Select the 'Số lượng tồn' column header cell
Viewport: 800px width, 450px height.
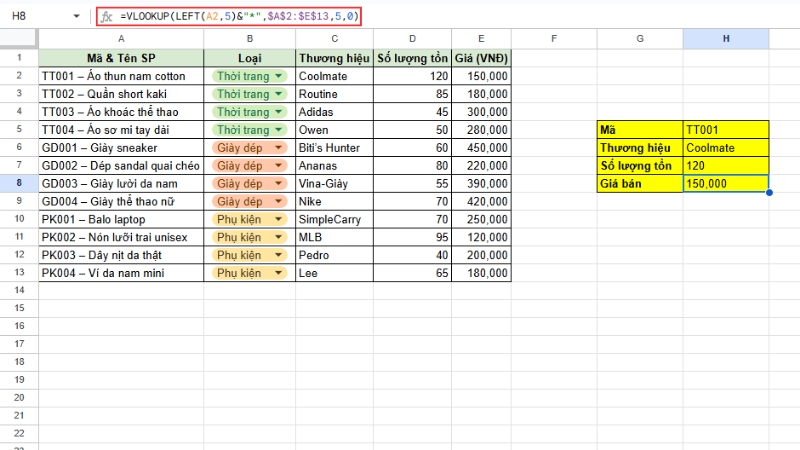[411, 57]
